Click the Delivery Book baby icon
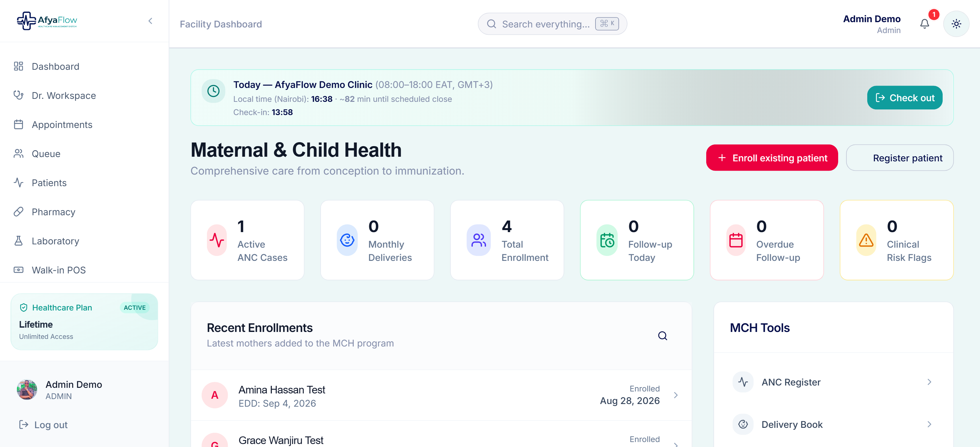This screenshot has height=447, width=980. (743, 424)
